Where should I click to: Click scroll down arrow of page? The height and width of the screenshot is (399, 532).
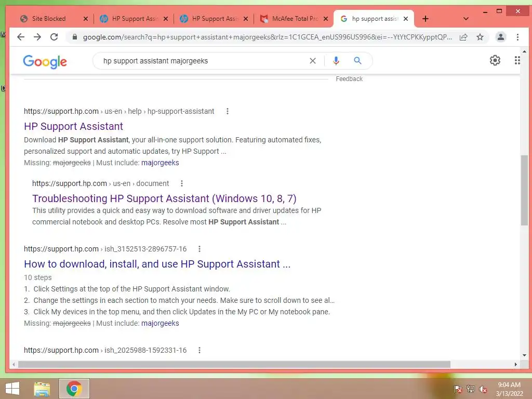pyautogui.click(x=525, y=355)
